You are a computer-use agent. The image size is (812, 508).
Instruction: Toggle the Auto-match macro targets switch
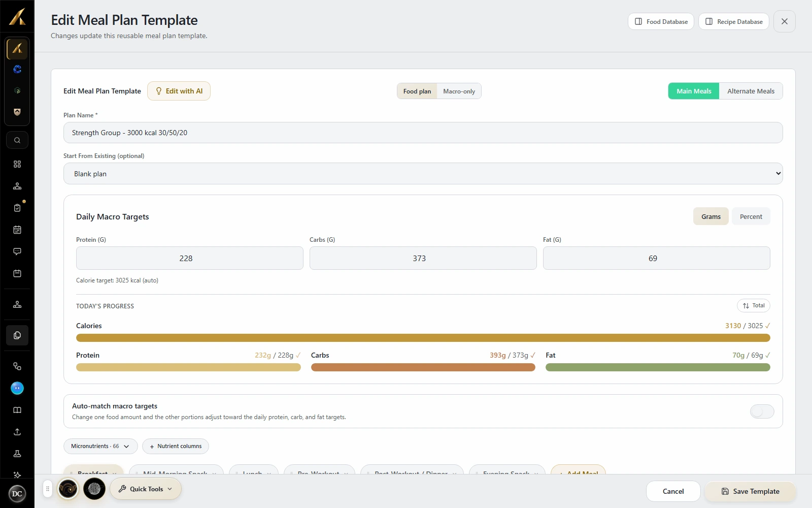pos(762,411)
